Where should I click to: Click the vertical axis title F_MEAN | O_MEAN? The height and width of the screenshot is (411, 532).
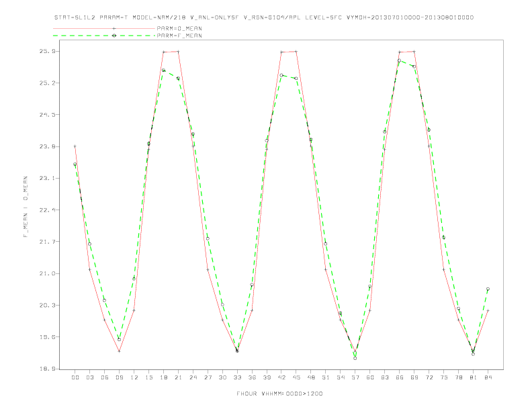[26, 207]
